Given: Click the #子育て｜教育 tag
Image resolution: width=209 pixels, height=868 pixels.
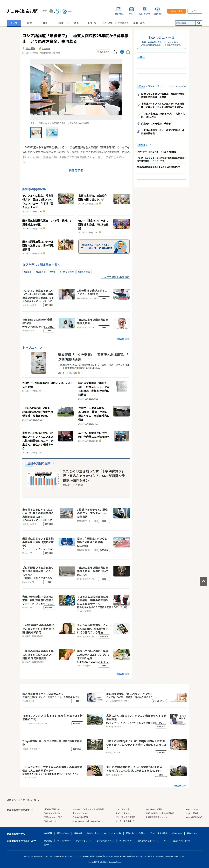Looking at the screenshot, I should tap(67, 272).
